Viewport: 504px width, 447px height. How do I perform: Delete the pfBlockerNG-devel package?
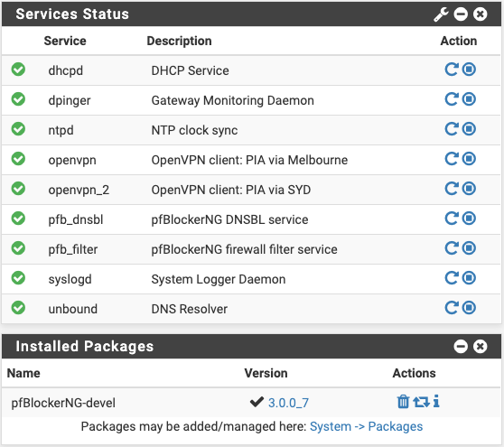403,402
